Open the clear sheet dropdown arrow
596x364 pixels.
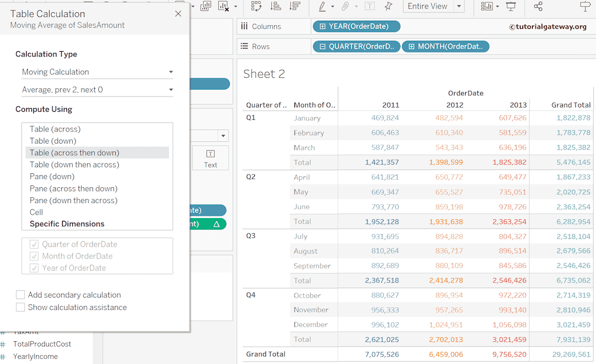pyautogui.click(x=236, y=6)
